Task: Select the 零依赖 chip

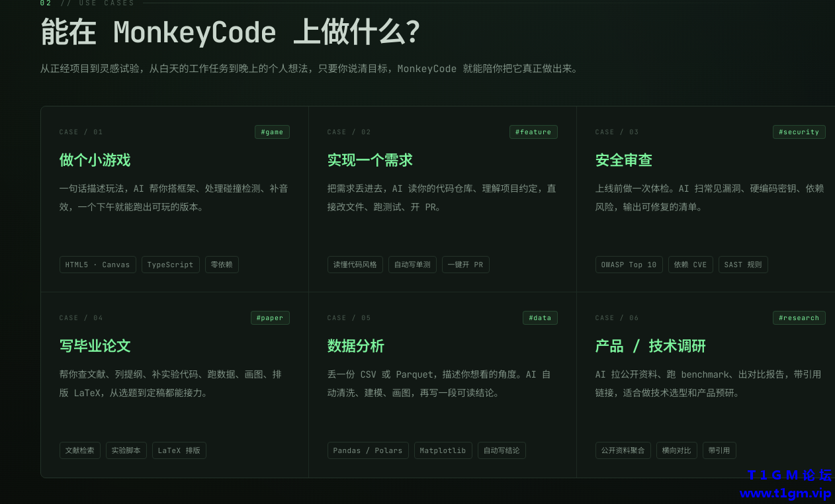Action: pos(222,265)
